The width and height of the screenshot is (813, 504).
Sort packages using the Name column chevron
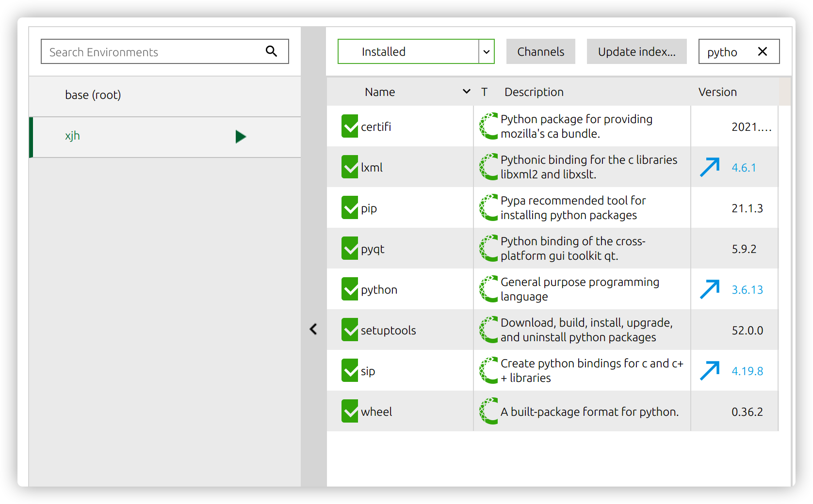click(x=467, y=91)
